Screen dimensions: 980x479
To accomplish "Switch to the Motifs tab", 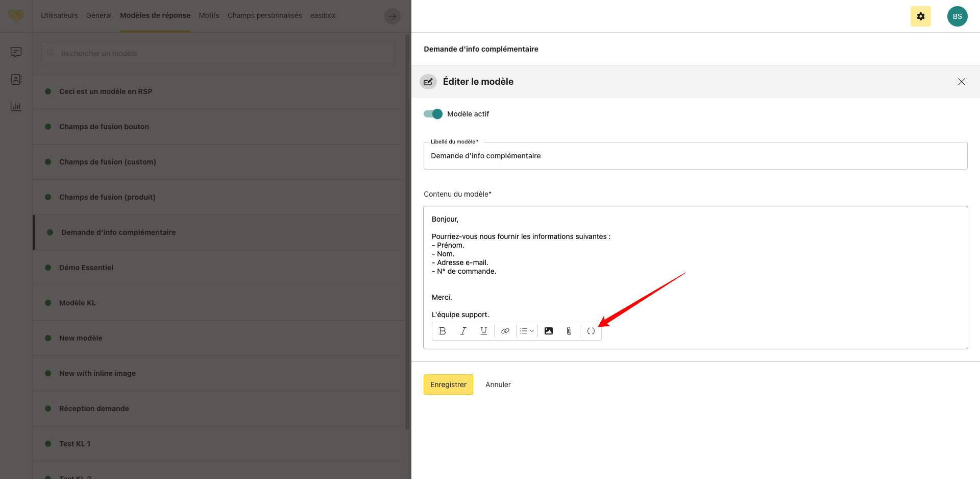I will pos(209,15).
